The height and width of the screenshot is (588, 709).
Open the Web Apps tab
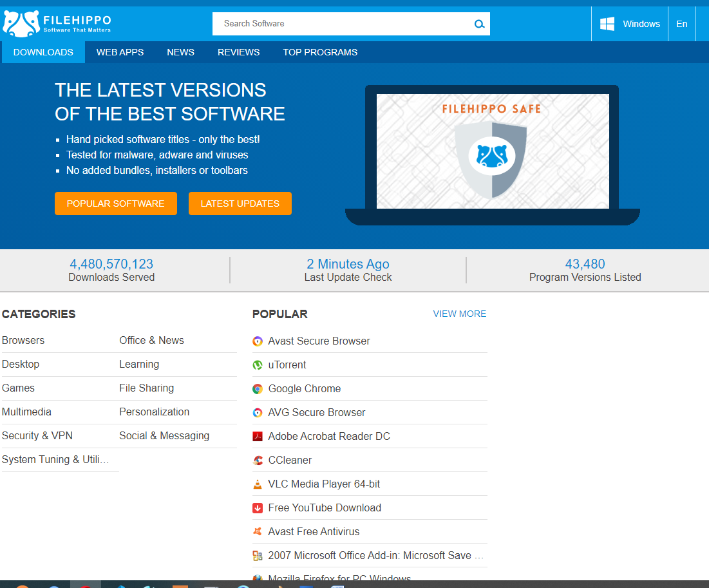click(120, 52)
